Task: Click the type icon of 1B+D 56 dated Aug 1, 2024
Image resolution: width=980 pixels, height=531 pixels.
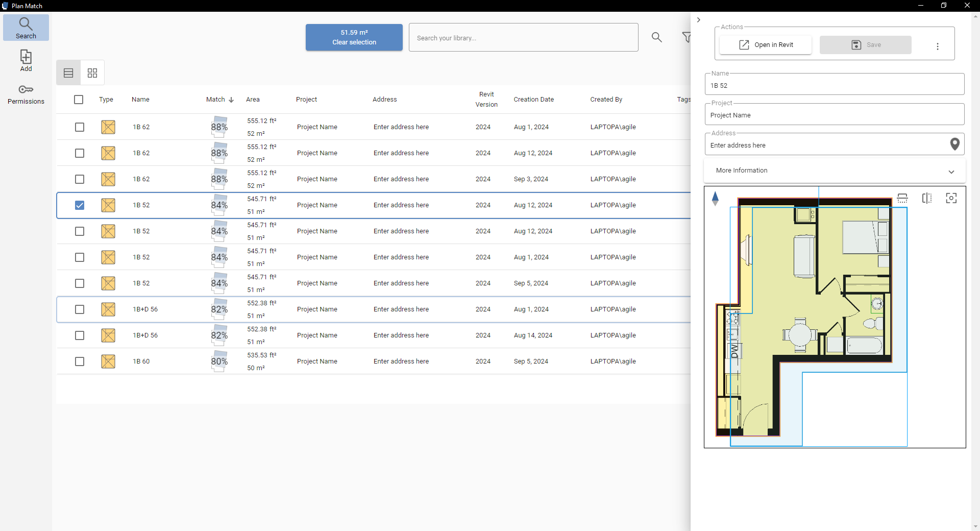Action: (x=108, y=309)
